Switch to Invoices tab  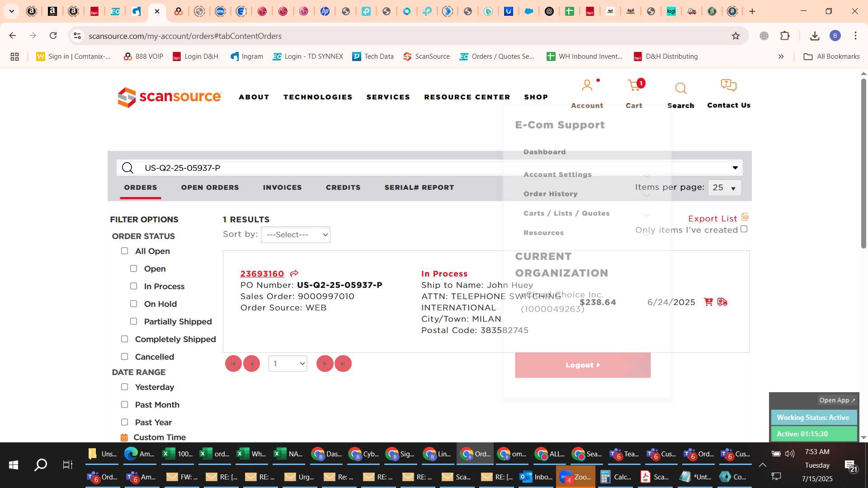coord(282,188)
